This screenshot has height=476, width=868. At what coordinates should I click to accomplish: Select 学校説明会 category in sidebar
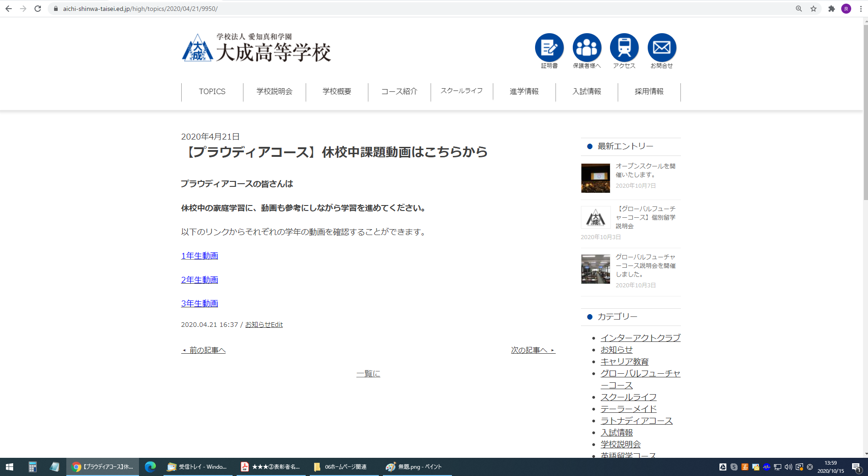tap(620, 444)
